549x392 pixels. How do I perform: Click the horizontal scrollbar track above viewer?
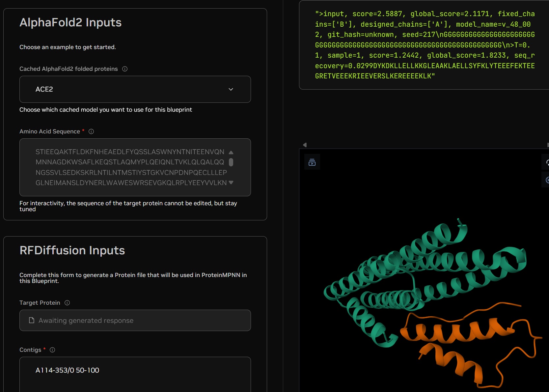(425, 145)
